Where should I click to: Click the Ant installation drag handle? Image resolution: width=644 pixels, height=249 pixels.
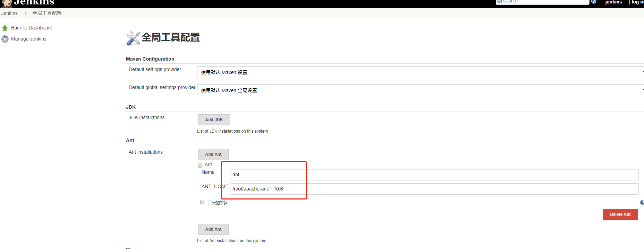(200, 165)
